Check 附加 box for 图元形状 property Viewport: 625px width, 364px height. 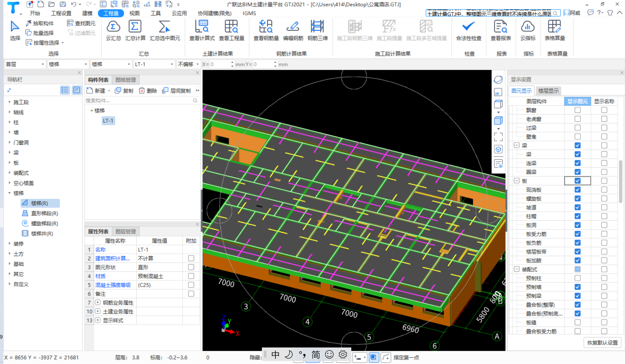pyautogui.click(x=191, y=267)
